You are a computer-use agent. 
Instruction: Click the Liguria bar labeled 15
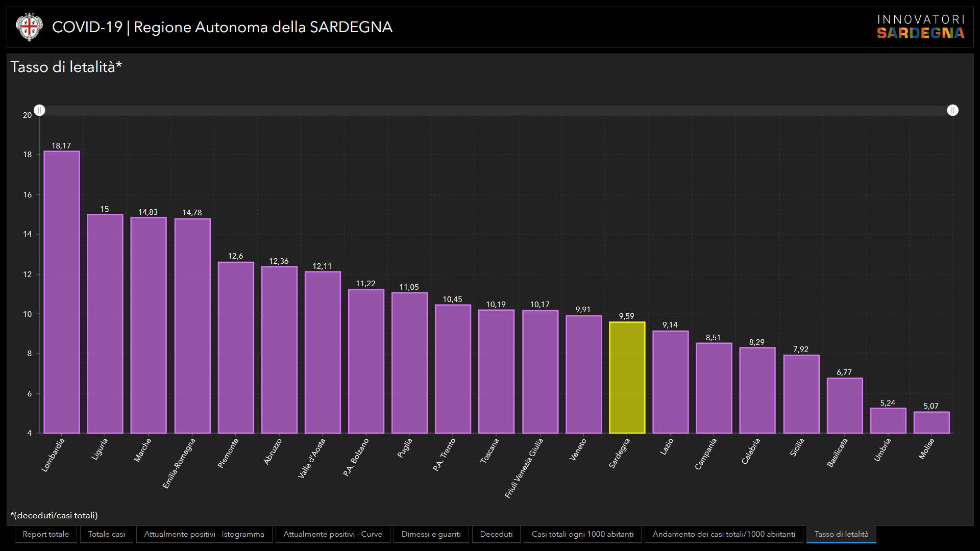(x=105, y=323)
